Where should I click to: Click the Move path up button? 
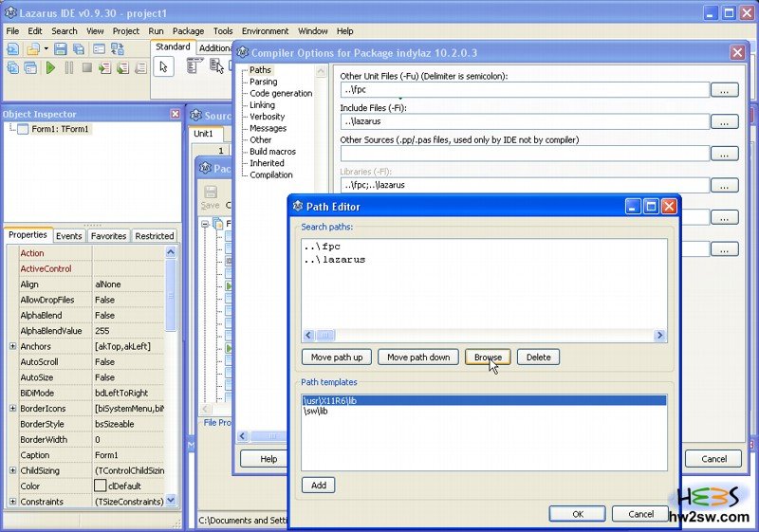click(337, 358)
